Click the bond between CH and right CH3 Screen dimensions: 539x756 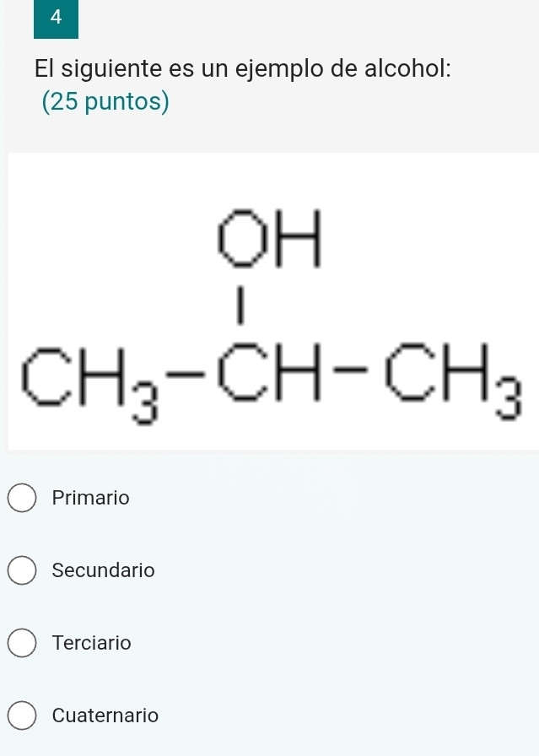tap(351, 370)
